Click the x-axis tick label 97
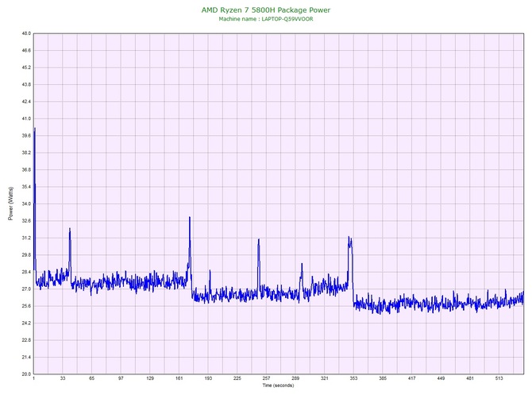The width and height of the screenshot is (532, 399). 121,378
